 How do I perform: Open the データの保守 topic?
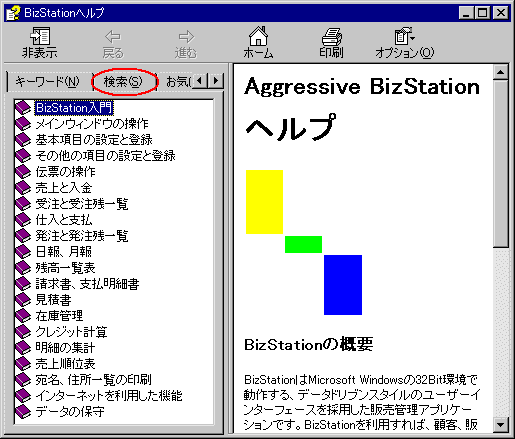[70, 412]
